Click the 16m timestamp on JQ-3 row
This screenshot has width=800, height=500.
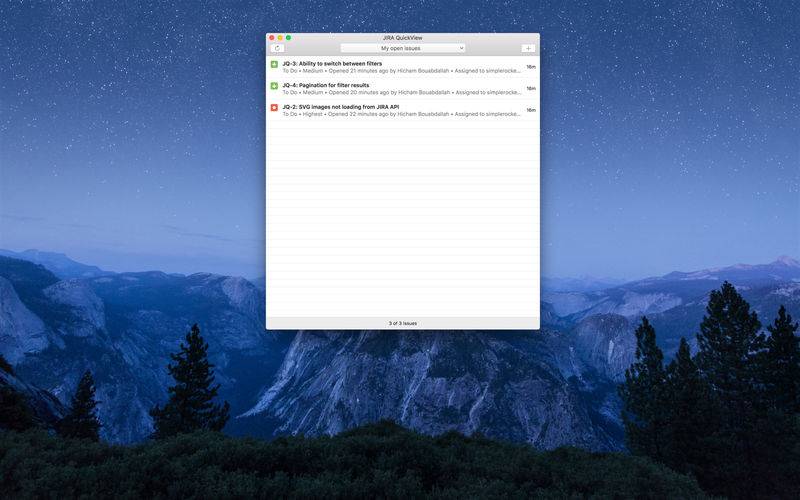point(531,67)
